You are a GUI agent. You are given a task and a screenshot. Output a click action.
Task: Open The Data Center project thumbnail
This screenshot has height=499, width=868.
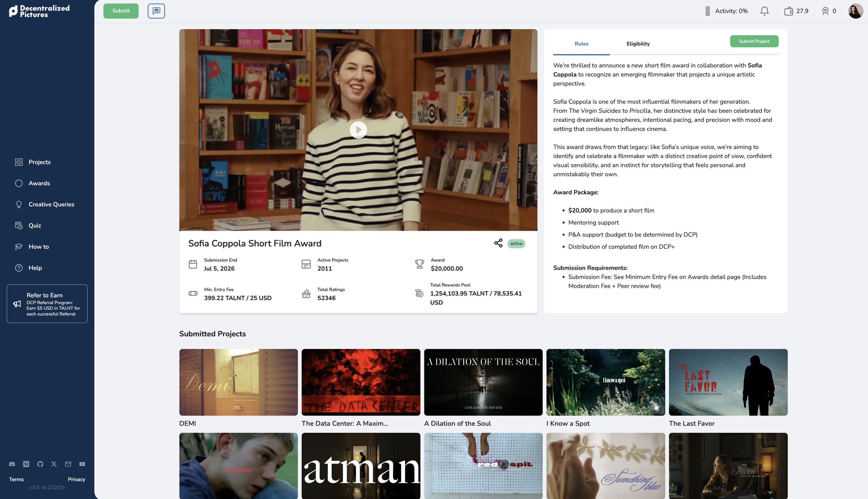pos(361,382)
